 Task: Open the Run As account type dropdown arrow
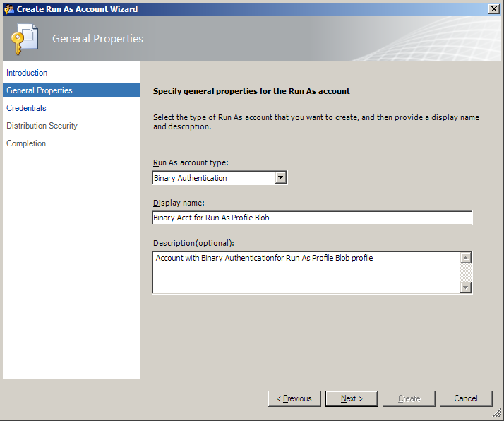tap(281, 177)
